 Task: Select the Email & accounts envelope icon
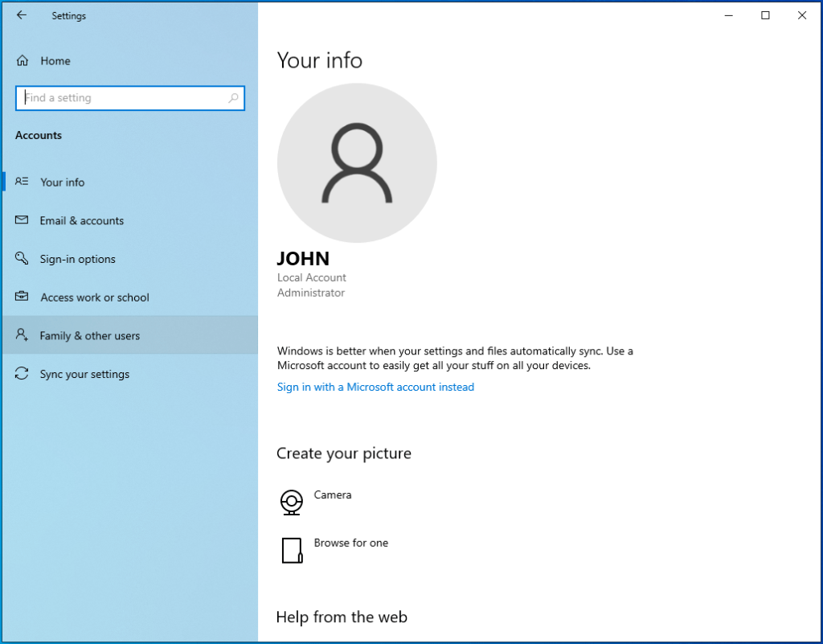pyautogui.click(x=22, y=220)
